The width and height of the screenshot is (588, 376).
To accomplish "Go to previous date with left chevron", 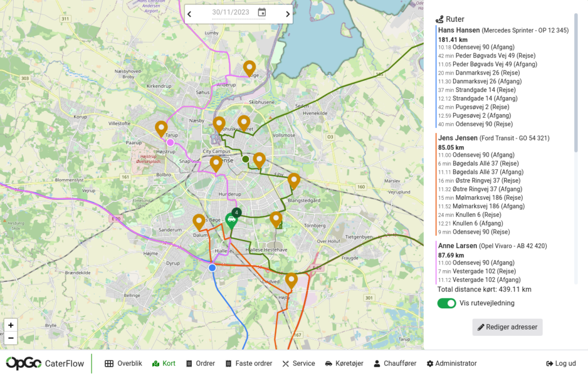I will coord(189,14).
